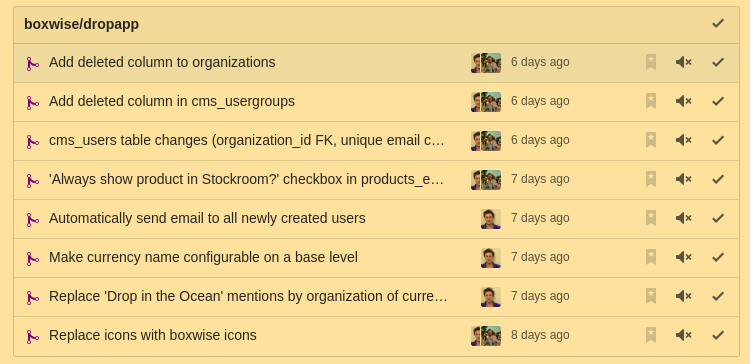Mark all boxwise/dropapp notifications as read
750x364 pixels.
click(x=718, y=23)
